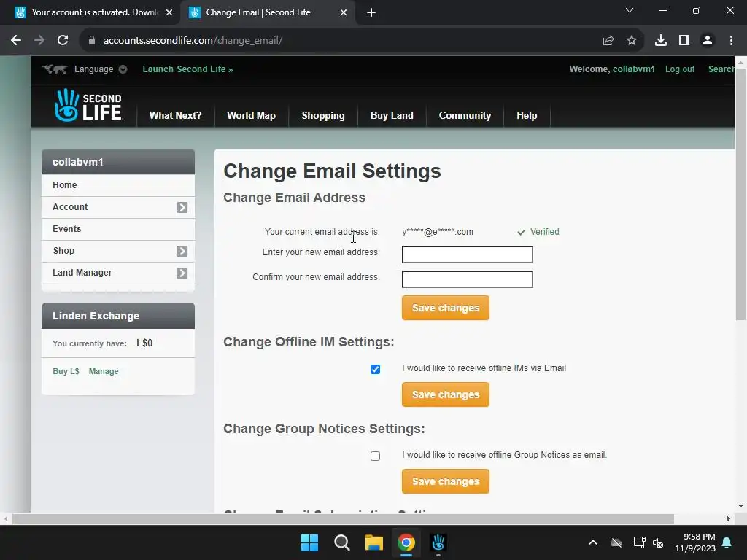Open the Help menu item
The height and width of the screenshot is (560, 747).
pos(527,115)
